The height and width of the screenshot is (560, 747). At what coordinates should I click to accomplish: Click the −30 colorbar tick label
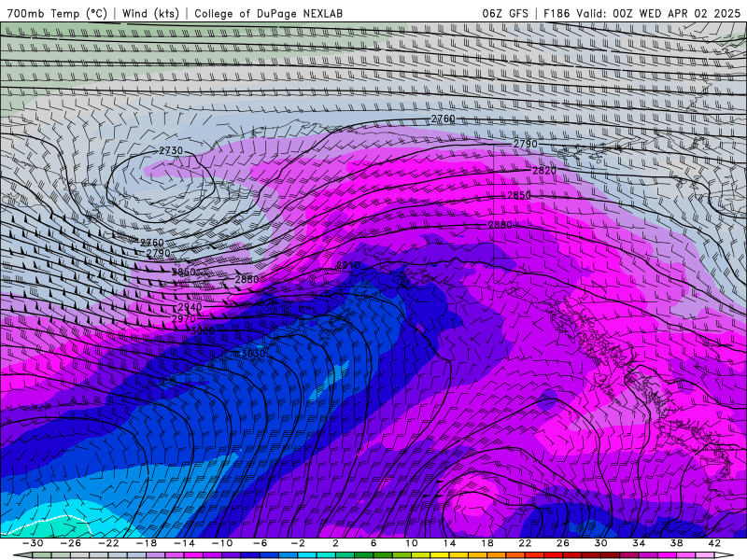33,543
